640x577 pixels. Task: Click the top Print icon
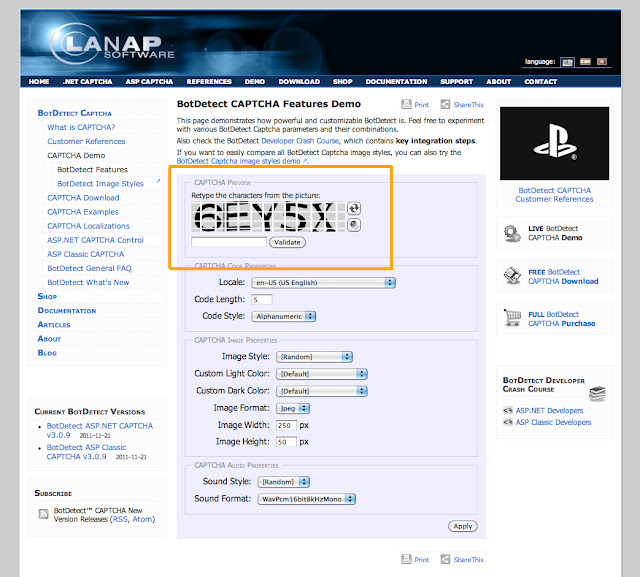point(406,104)
